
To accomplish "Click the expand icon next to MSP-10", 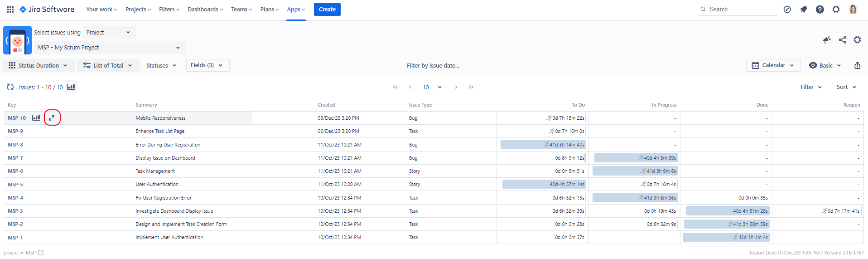I will point(52,118).
